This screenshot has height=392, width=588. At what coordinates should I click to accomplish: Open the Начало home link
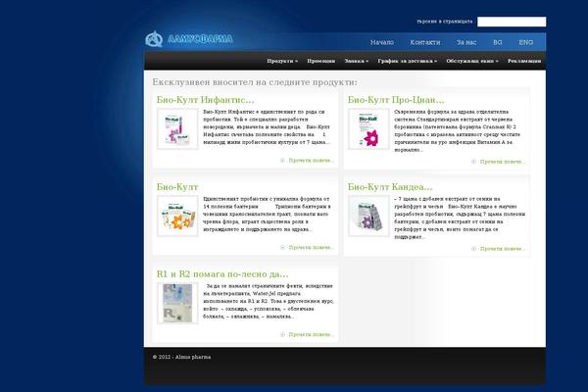click(382, 42)
